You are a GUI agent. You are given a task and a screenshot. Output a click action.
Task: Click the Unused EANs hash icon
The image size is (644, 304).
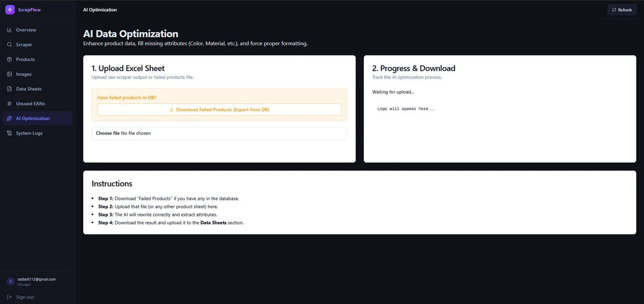9,104
